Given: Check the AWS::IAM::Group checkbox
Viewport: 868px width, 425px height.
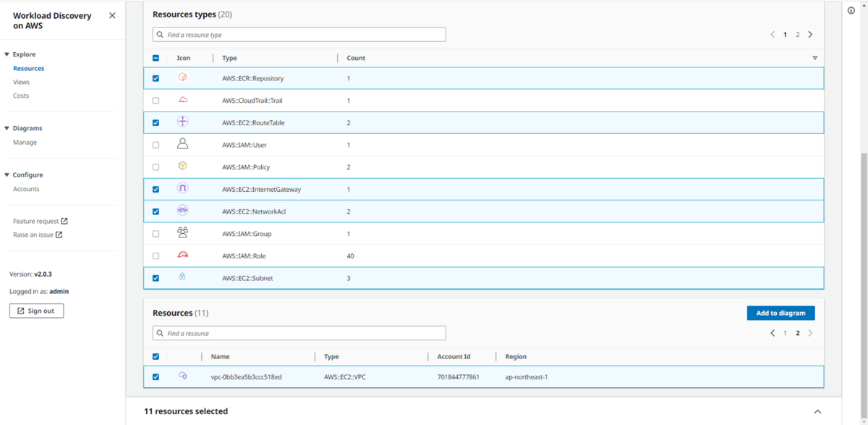Looking at the screenshot, I should pyautogui.click(x=156, y=234).
